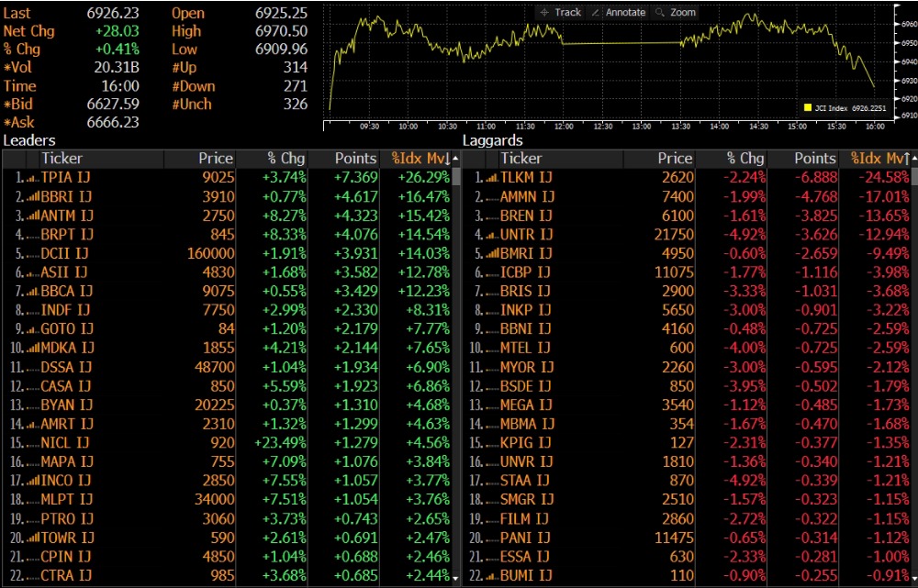Select the NICL IJ ticker row
The height and width of the screenshot is (588, 918).
[x=227, y=443]
